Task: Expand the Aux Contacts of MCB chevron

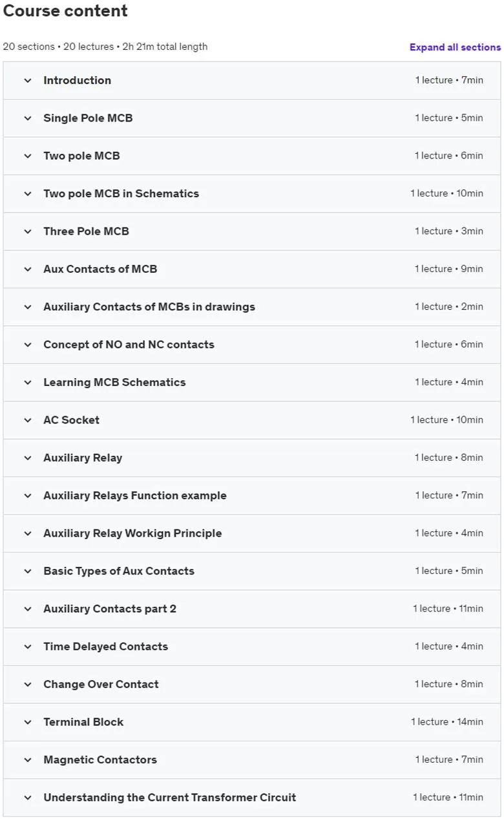Action: click(x=27, y=269)
